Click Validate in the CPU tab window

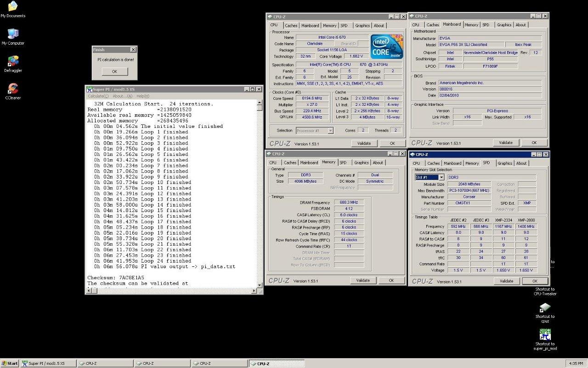(x=364, y=143)
